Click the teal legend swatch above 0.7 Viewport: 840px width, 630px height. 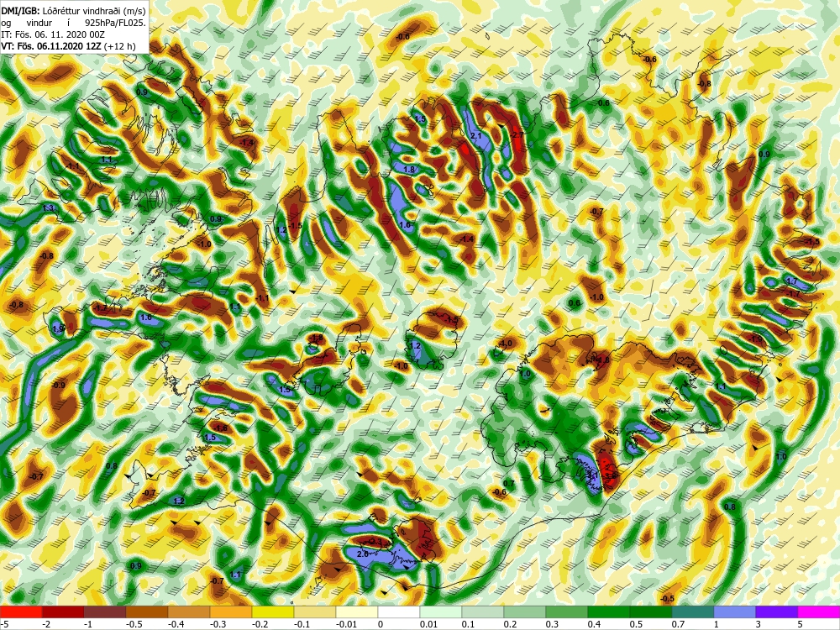point(693,612)
